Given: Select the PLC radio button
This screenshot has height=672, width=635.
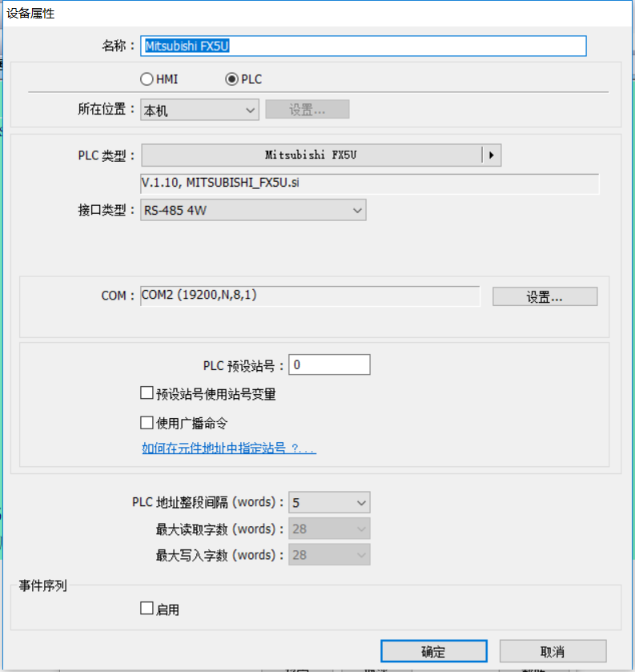Looking at the screenshot, I should coord(232,79).
